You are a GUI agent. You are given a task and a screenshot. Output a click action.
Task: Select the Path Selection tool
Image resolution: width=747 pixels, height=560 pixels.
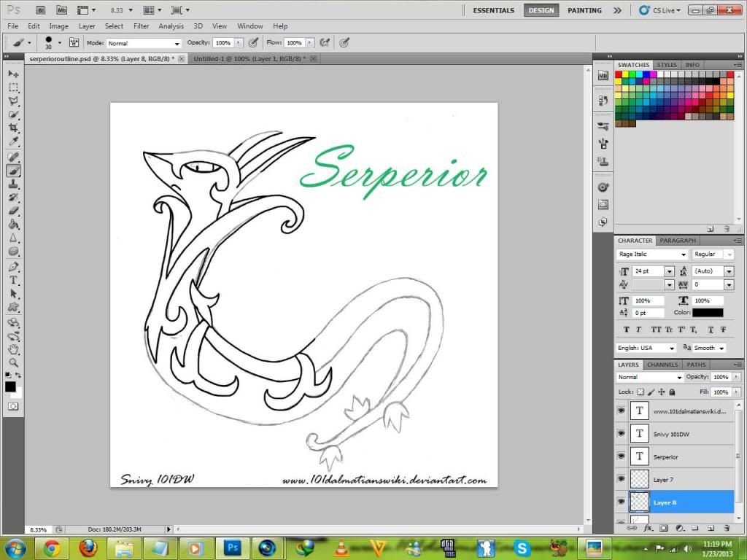pyautogui.click(x=13, y=294)
